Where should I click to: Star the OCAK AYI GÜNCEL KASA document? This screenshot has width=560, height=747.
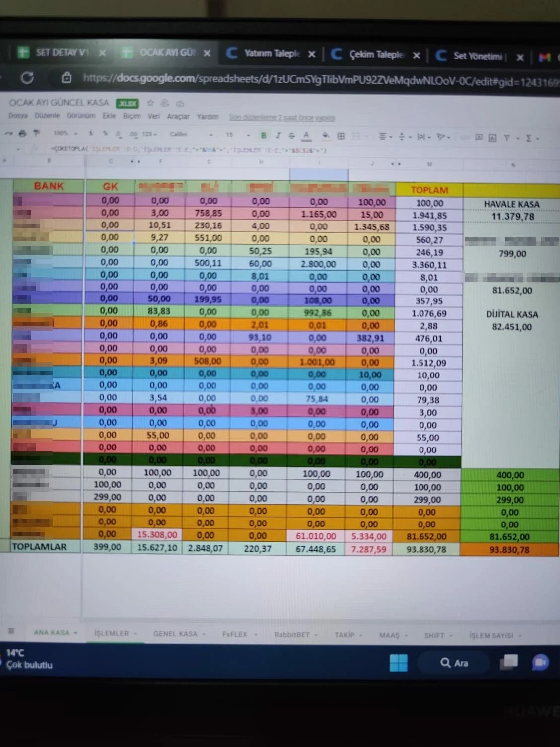(150, 103)
